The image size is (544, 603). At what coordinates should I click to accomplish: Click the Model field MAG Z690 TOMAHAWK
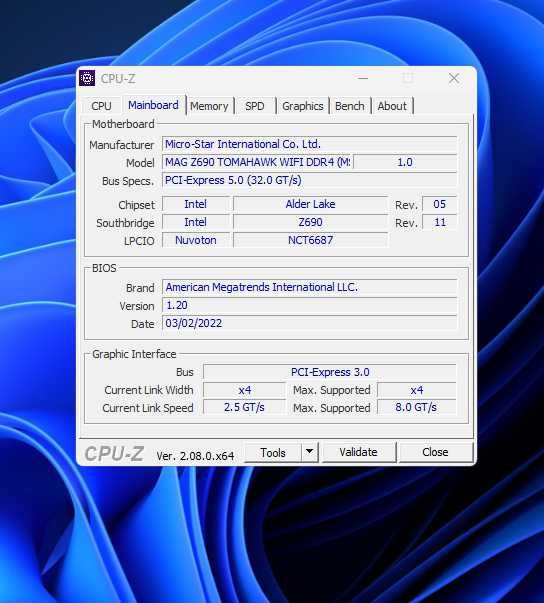point(257,162)
